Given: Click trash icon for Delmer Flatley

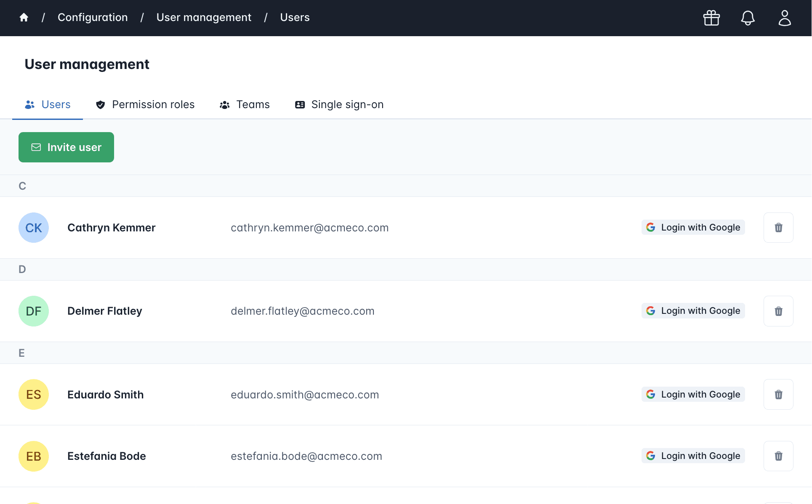Looking at the screenshot, I should click(x=778, y=311).
